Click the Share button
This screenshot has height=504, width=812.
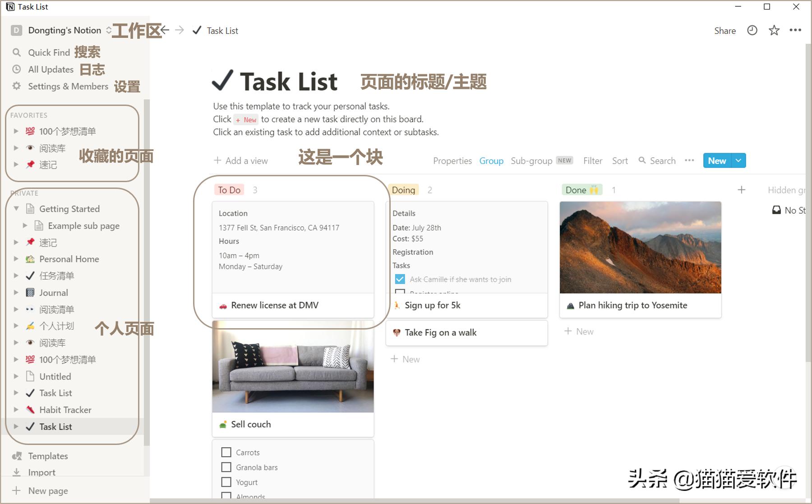[x=724, y=30]
